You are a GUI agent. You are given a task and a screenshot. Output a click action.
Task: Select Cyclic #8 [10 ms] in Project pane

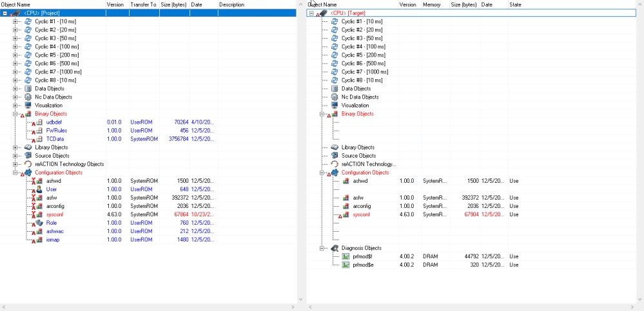[x=55, y=80]
